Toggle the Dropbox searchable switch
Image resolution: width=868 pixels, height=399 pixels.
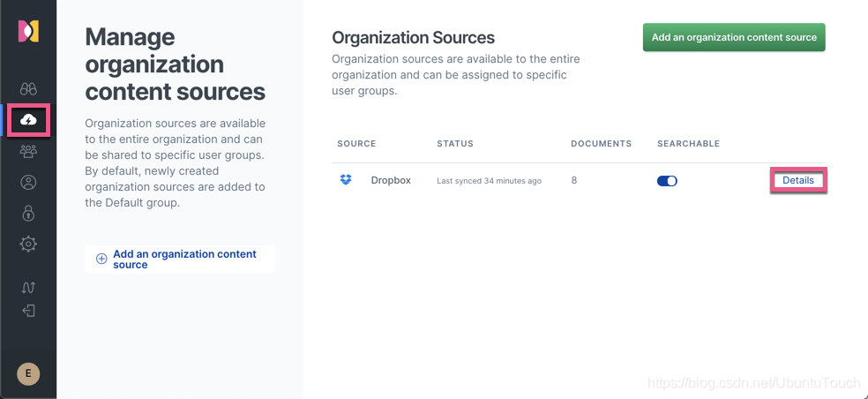[667, 181]
